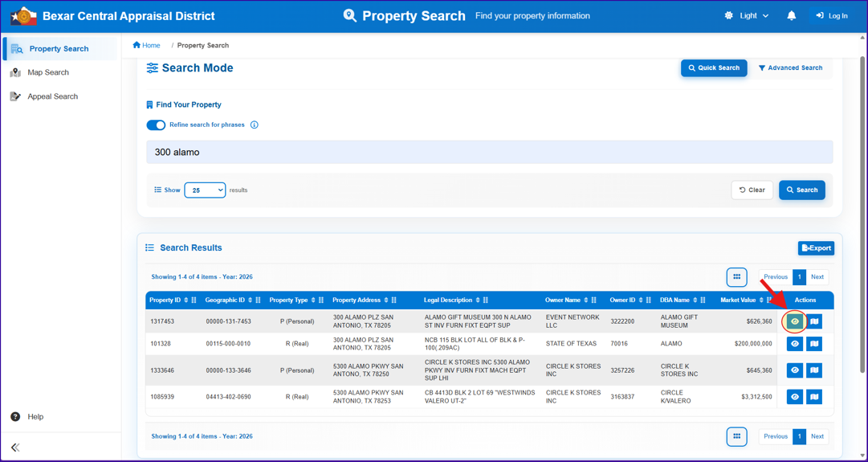
Task: View details for property 1317453
Action: (x=795, y=321)
